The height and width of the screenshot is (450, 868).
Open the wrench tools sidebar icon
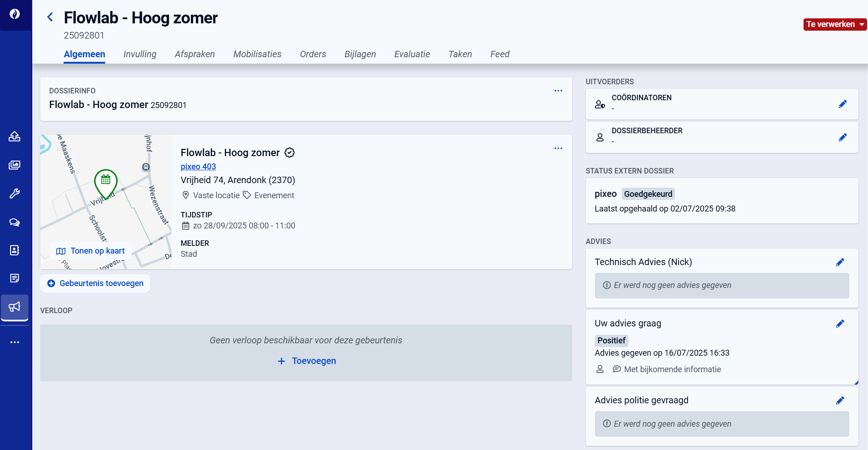pos(15,194)
